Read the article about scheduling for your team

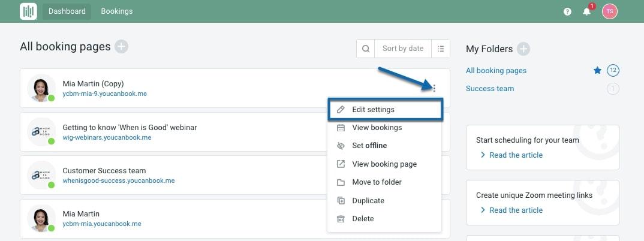click(516, 155)
